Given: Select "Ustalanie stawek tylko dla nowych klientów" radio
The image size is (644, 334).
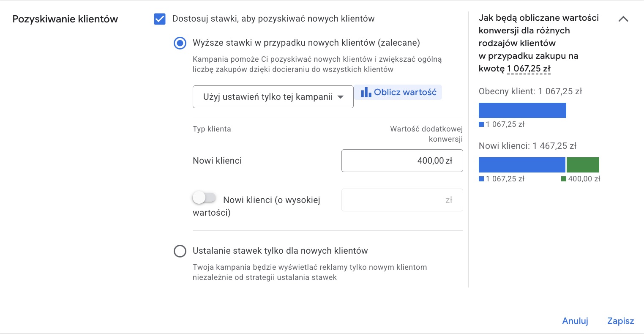Looking at the screenshot, I should (180, 251).
